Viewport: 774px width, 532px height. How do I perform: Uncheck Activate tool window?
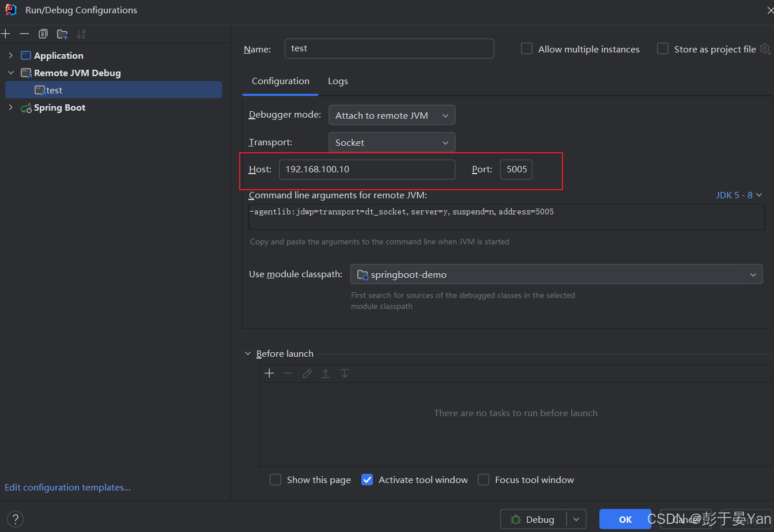coord(367,480)
